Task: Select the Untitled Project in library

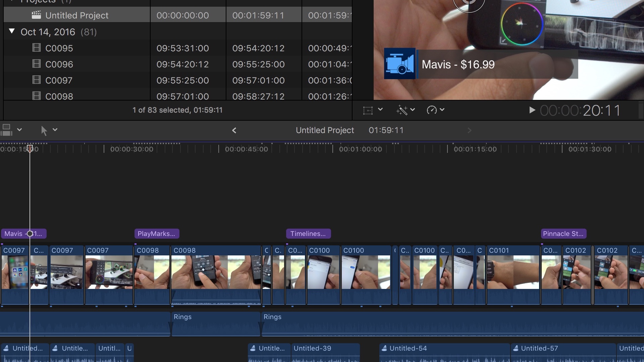Action: (x=77, y=15)
